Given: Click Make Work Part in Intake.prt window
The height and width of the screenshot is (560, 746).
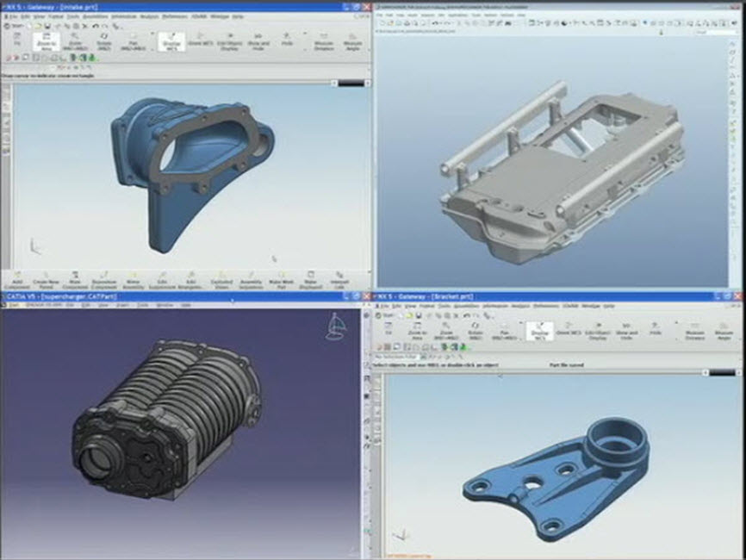Looking at the screenshot, I should (281, 281).
